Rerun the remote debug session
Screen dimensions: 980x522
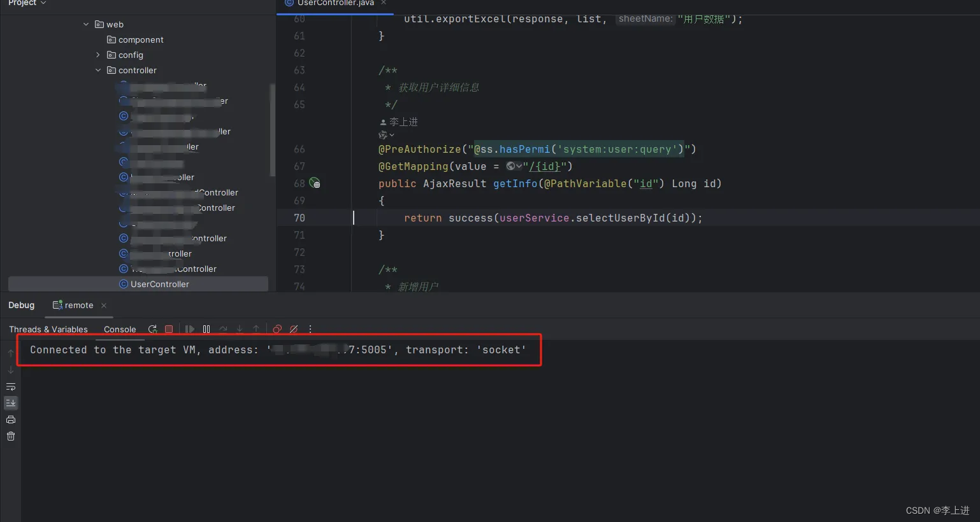pyautogui.click(x=152, y=329)
